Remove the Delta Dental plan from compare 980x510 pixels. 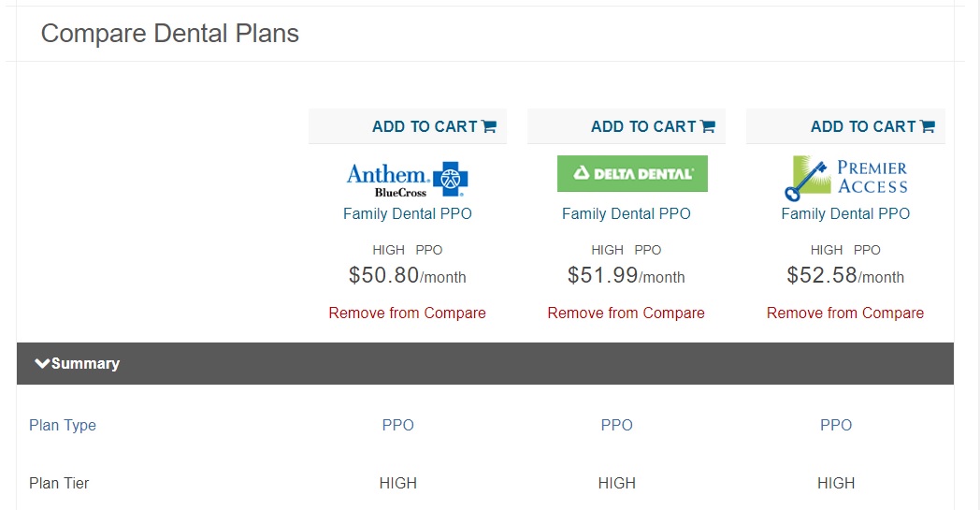point(627,313)
